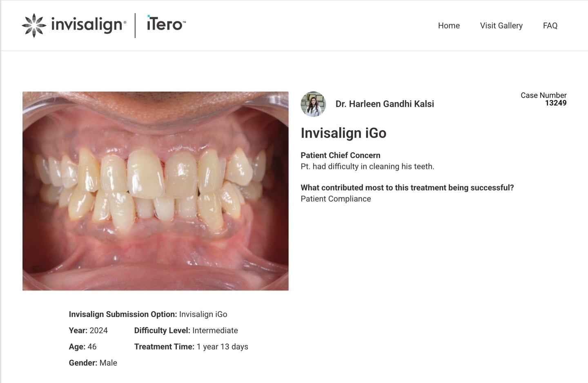Click the Age 46 field

[x=82, y=347]
